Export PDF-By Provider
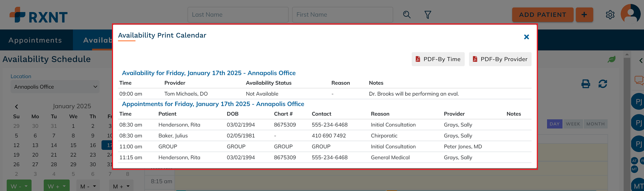This screenshot has width=644, height=191. click(x=500, y=59)
